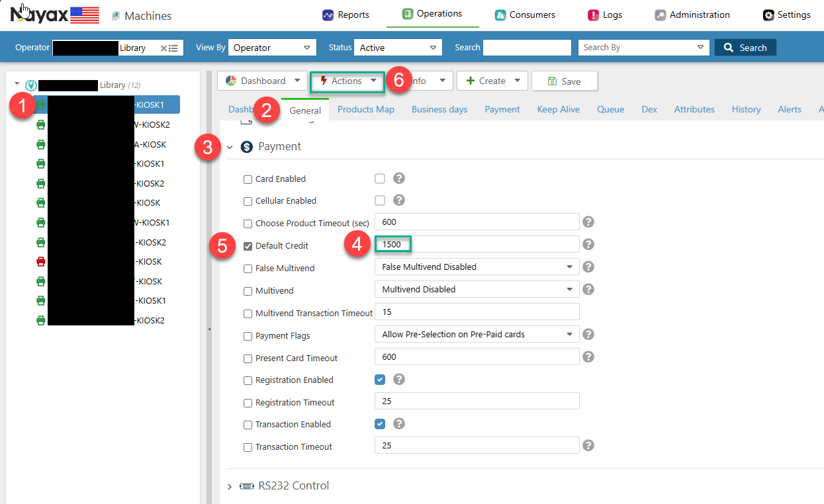Click help icon next to Default Credit field
This screenshot has width=824, height=504.
click(588, 245)
